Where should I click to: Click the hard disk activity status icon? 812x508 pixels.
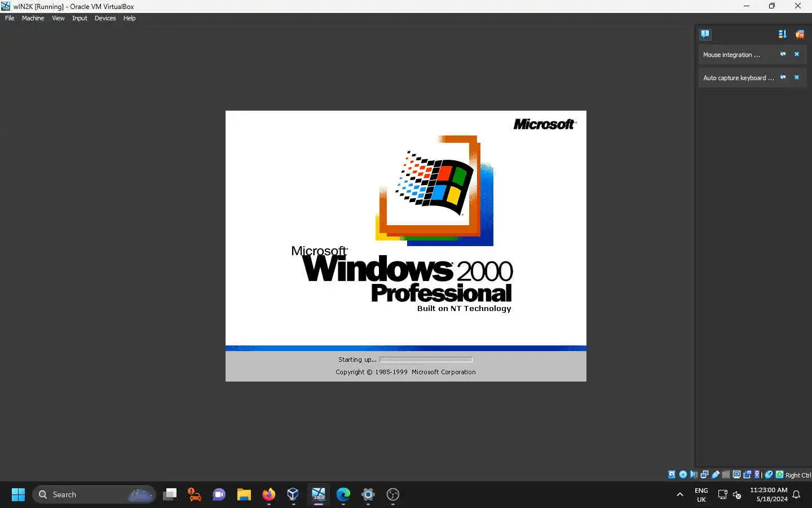point(672,475)
